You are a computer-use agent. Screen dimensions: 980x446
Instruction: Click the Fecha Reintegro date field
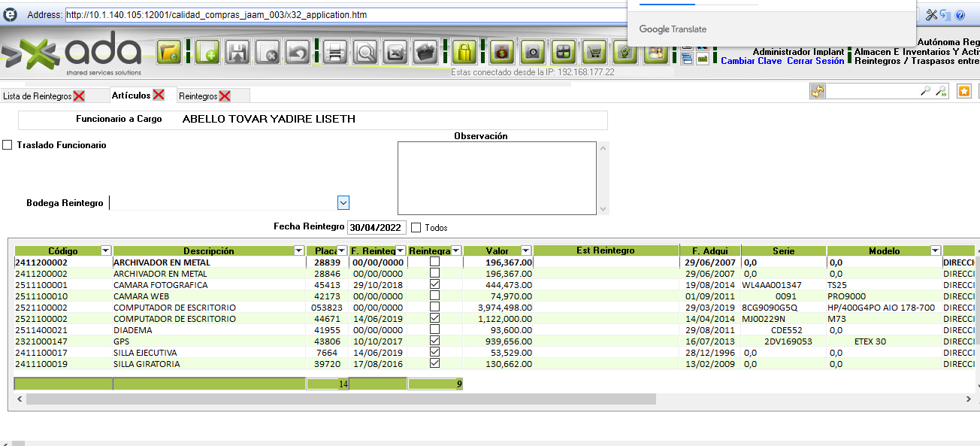coord(377,227)
